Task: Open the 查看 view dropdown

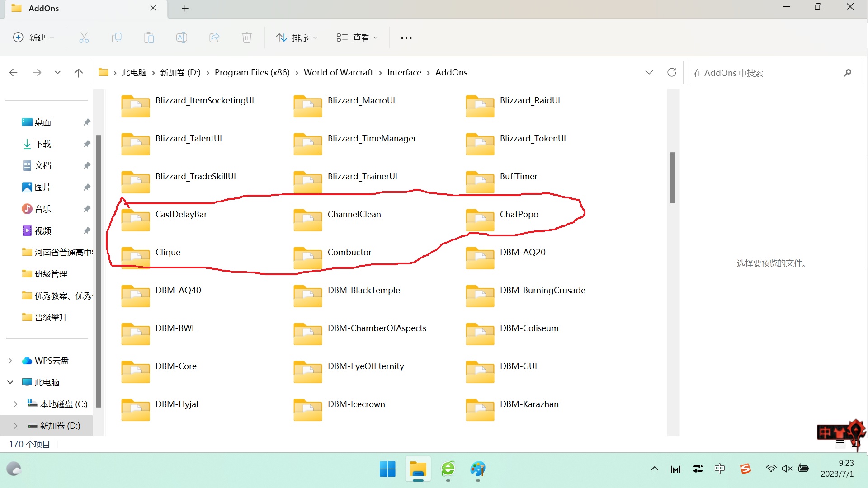Action: pos(357,38)
